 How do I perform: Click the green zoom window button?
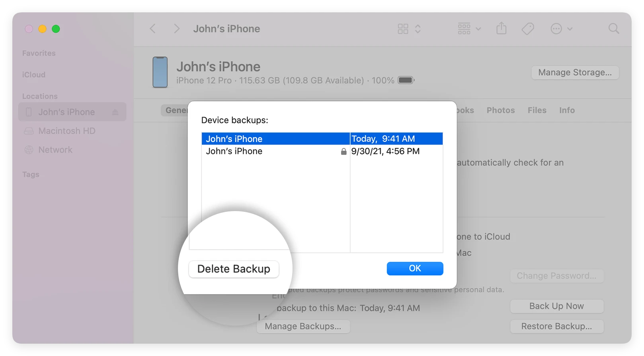[x=56, y=29]
